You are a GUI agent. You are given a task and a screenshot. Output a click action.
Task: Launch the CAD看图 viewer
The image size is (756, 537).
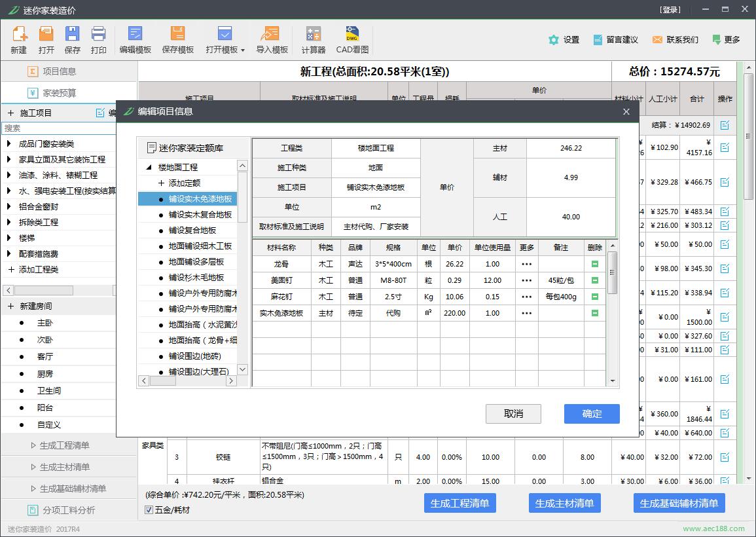352,34
